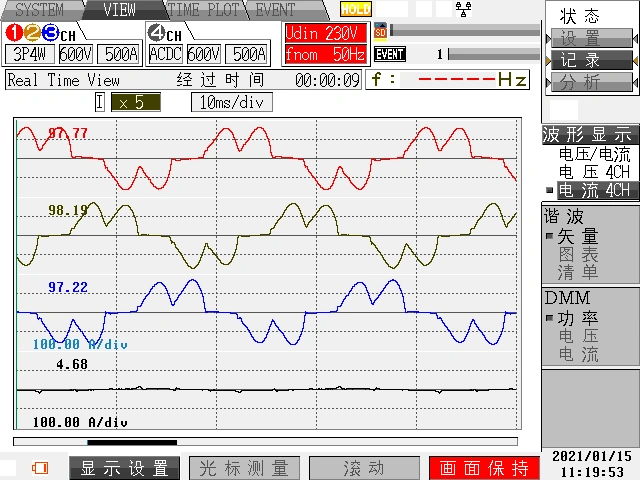640x480 pixels.
Task: Open the x5 vertical zoom selector
Action: pyautogui.click(x=136, y=102)
